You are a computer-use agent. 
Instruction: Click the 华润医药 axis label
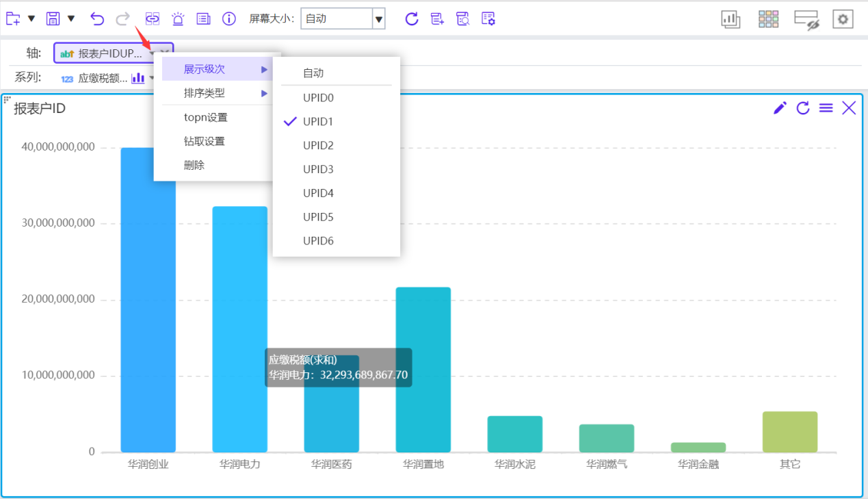click(332, 464)
